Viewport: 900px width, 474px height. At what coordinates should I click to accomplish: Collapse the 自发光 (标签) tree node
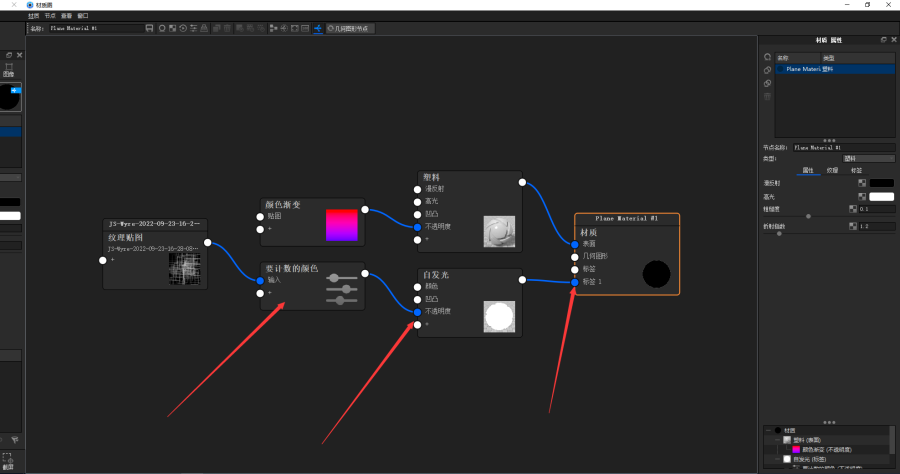(776, 459)
